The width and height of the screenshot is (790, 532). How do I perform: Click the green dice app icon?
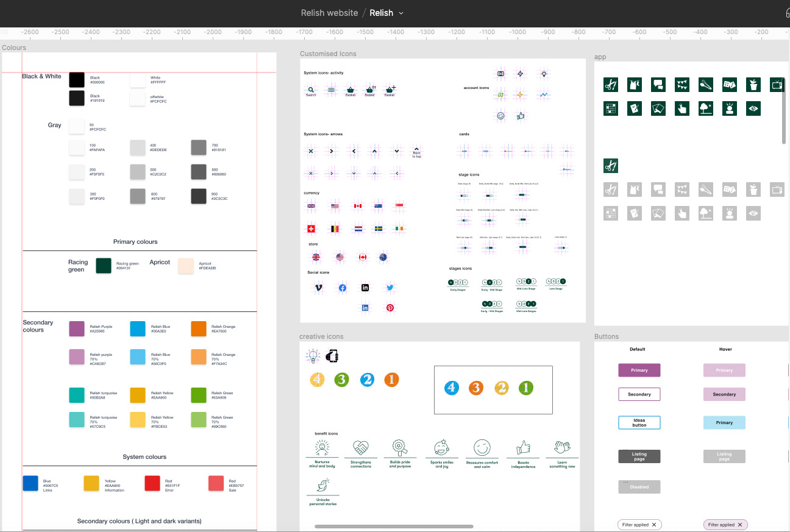730,85
